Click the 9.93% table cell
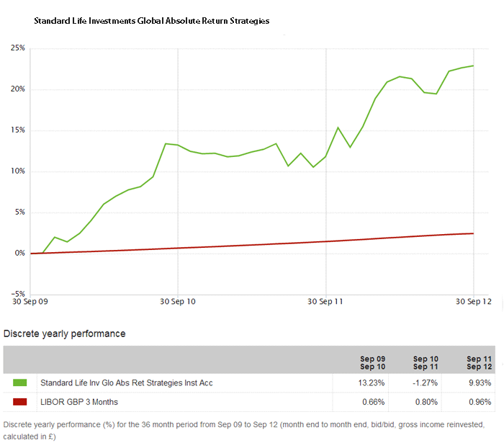The image size is (504, 448). click(x=480, y=383)
